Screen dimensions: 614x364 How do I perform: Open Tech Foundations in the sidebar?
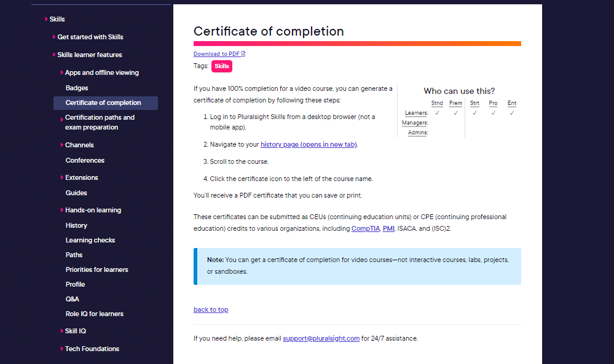coord(92,349)
